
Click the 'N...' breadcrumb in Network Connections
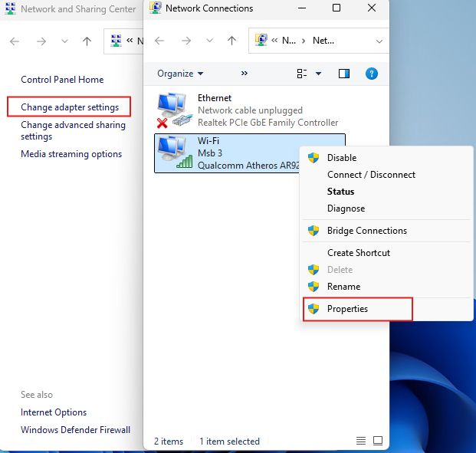pyautogui.click(x=289, y=41)
